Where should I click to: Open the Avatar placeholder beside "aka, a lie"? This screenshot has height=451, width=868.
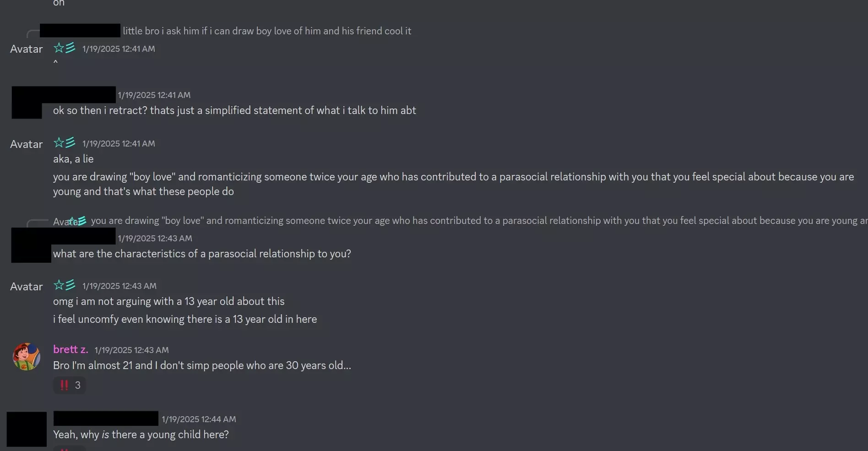(x=27, y=144)
